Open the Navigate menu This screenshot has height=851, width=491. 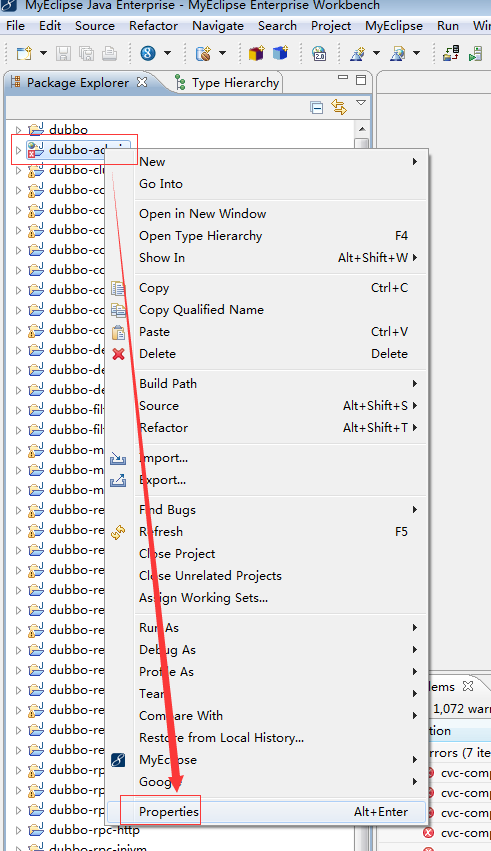click(218, 26)
